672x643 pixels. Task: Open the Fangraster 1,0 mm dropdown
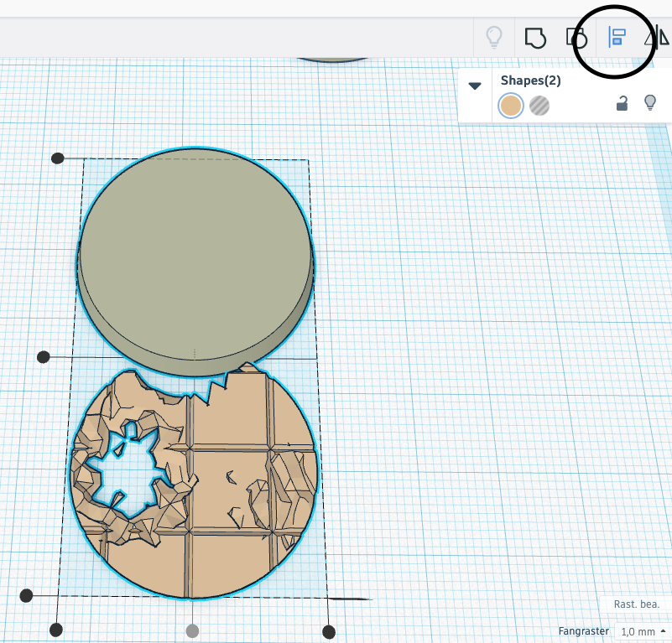click(643, 631)
